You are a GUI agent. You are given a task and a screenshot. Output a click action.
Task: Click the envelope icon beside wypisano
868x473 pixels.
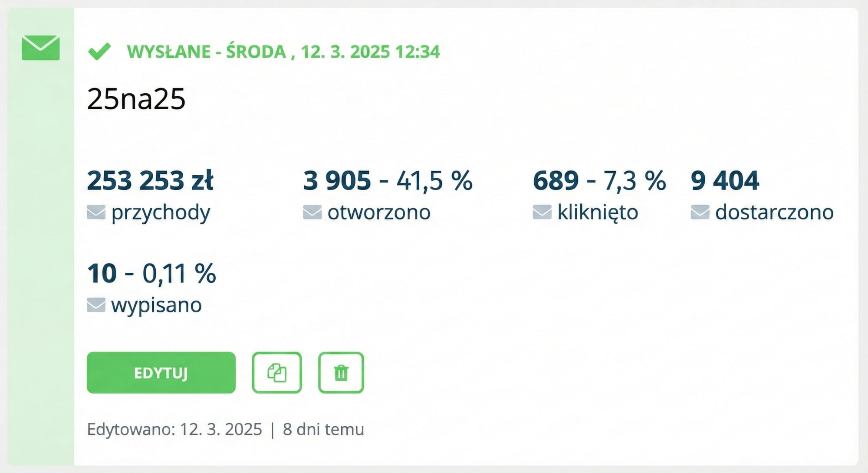96,305
